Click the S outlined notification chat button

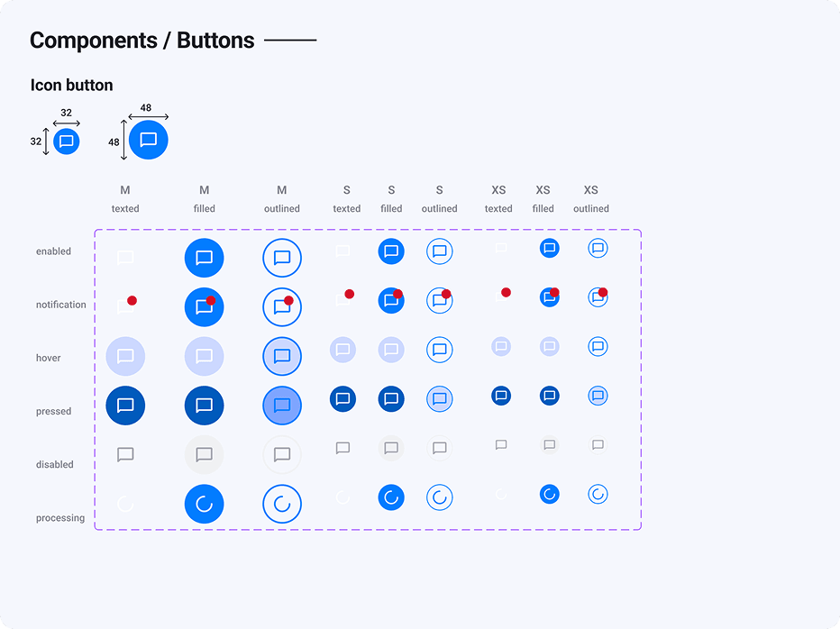point(439,300)
